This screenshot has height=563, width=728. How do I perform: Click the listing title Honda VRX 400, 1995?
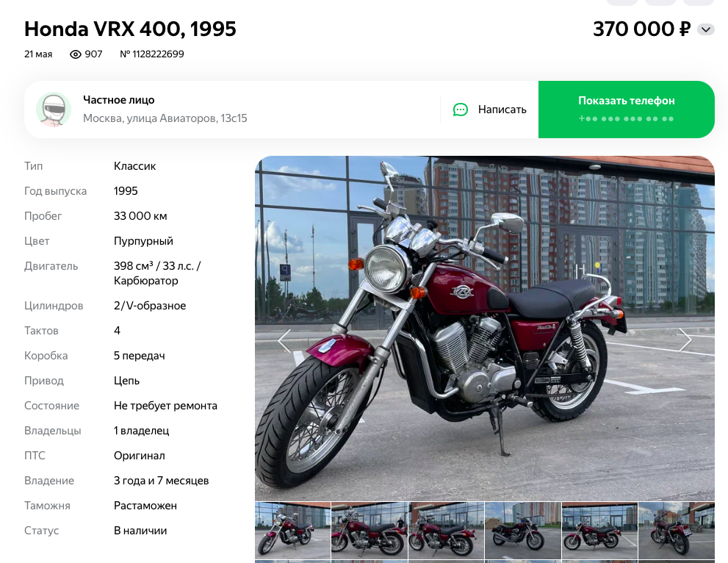tap(130, 29)
